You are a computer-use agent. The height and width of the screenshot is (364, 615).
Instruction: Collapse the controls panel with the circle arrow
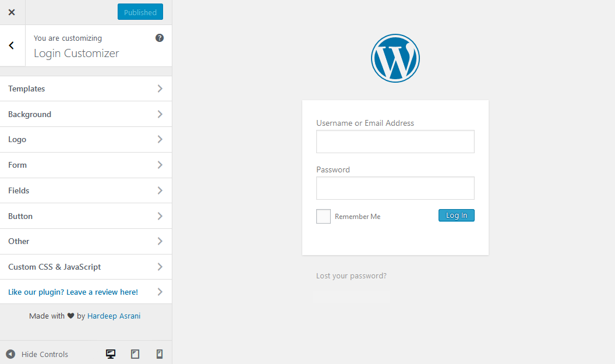9,354
